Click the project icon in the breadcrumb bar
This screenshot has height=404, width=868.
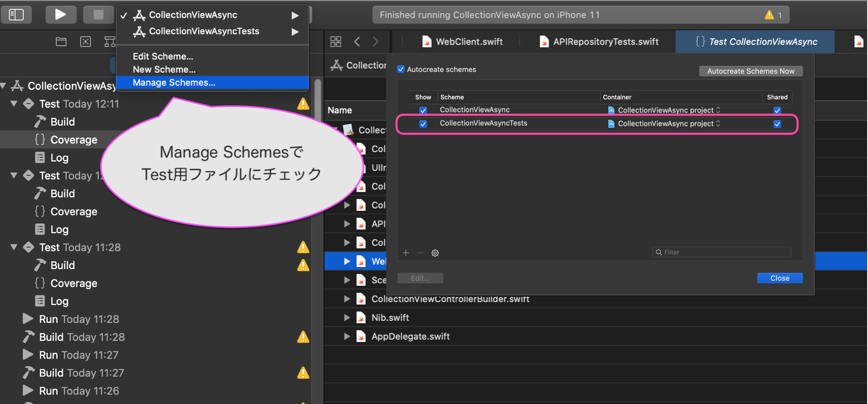(x=337, y=65)
